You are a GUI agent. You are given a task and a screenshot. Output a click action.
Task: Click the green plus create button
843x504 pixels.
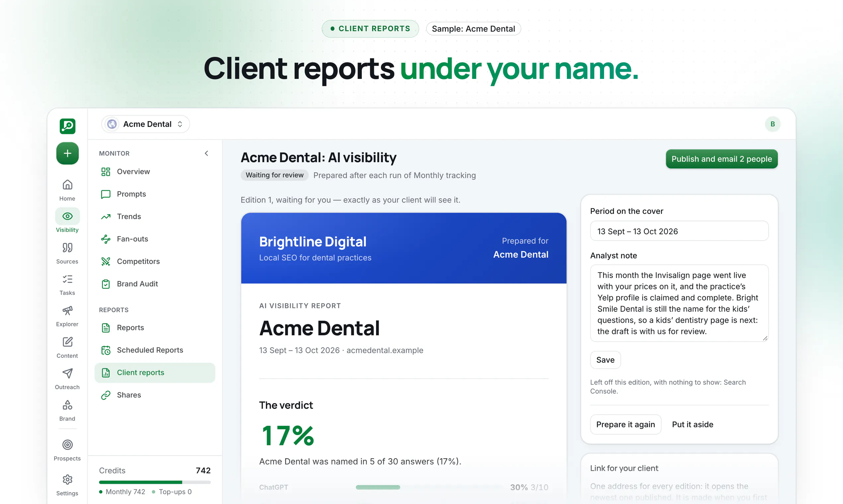(67, 153)
